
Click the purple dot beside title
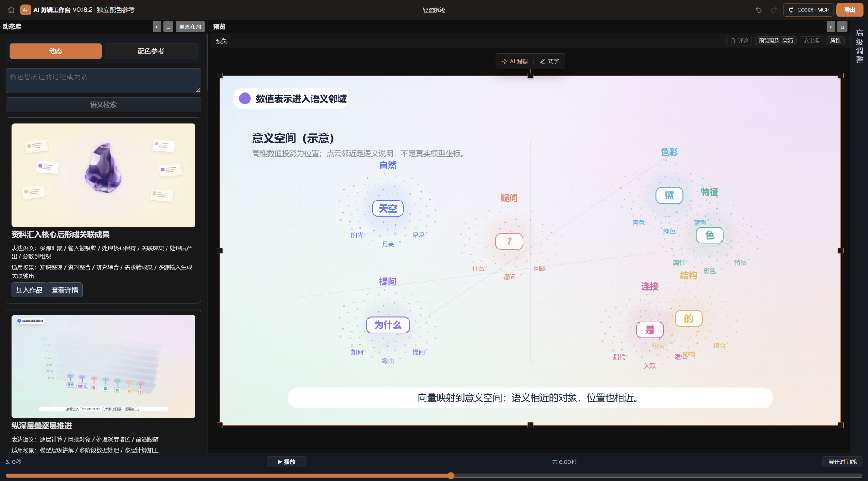(245, 98)
